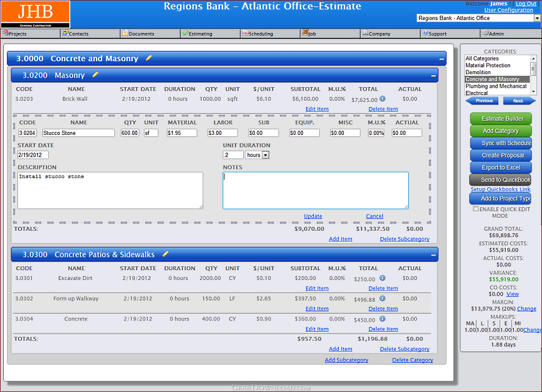This screenshot has width=542, height=392.
Task: Click Sync with Schedule button
Action: [501, 143]
